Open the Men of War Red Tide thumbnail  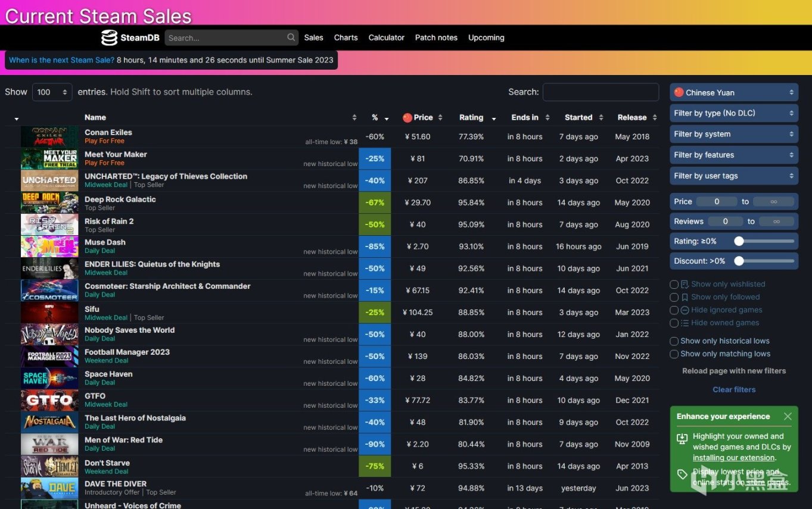click(49, 444)
